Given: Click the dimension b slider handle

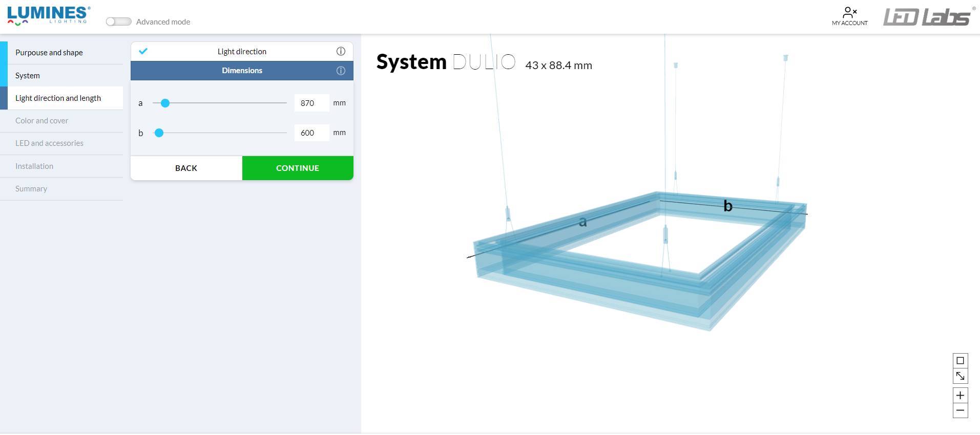Looking at the screenshot, I should click(x=159, y=133).
